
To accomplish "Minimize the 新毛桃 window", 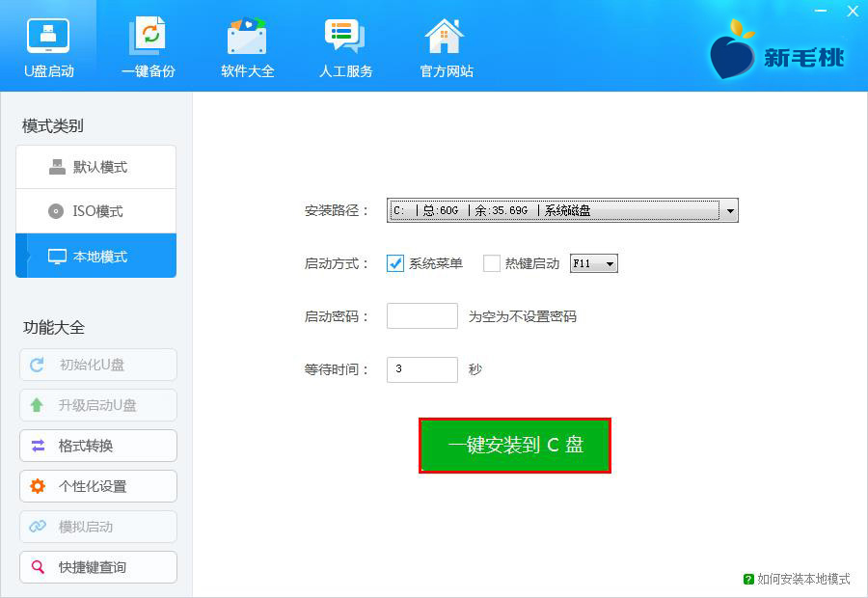I will [821, 11].
